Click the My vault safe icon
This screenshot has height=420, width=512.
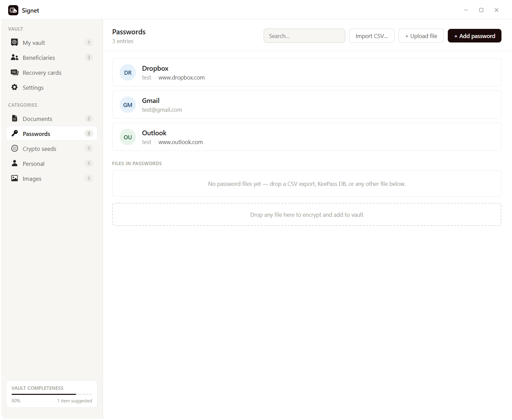15,42
